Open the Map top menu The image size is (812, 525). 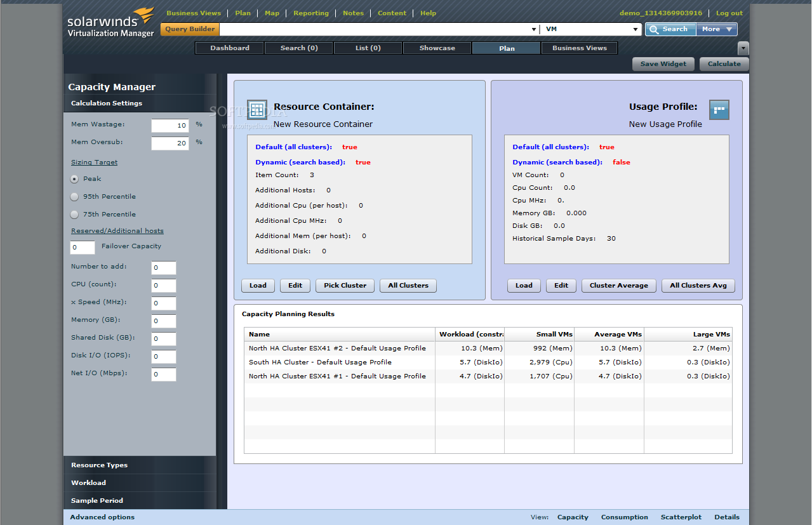272,13
